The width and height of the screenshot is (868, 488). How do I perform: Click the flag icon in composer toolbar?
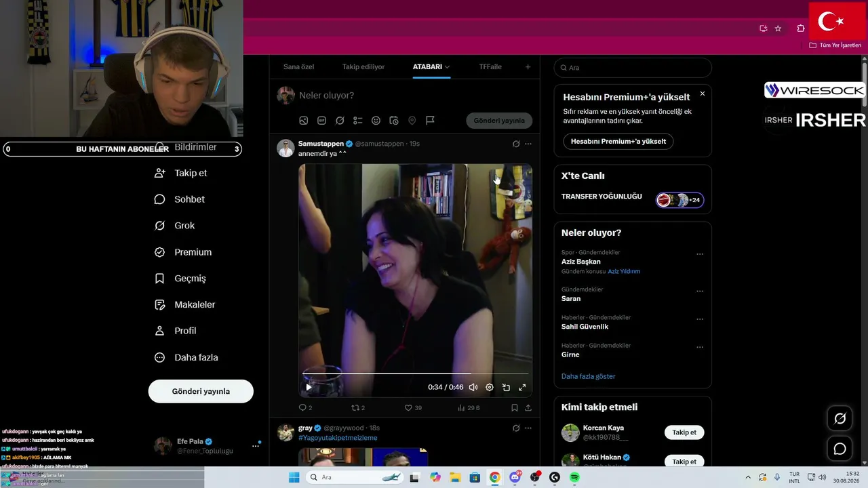[430, 121]
